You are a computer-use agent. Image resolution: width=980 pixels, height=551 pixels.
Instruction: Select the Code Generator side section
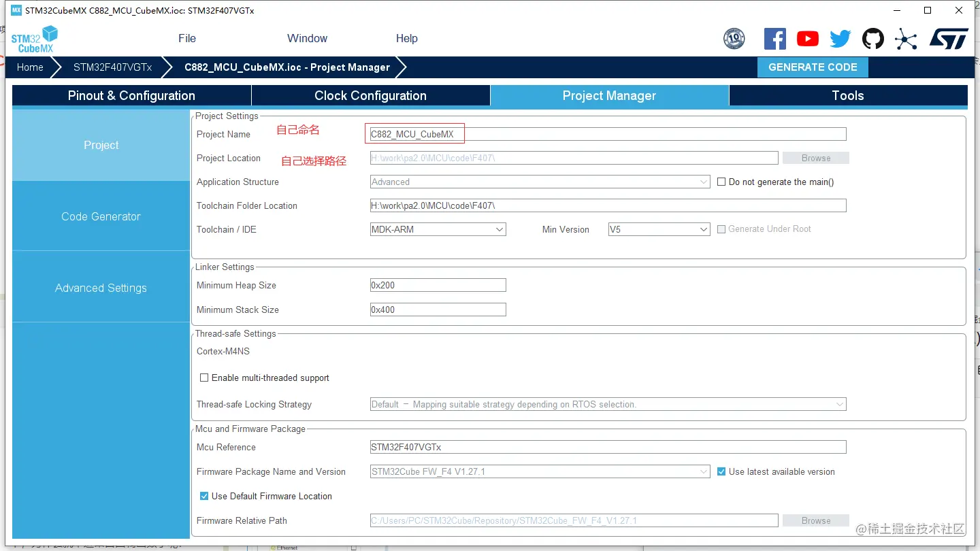tap(101, 216)
